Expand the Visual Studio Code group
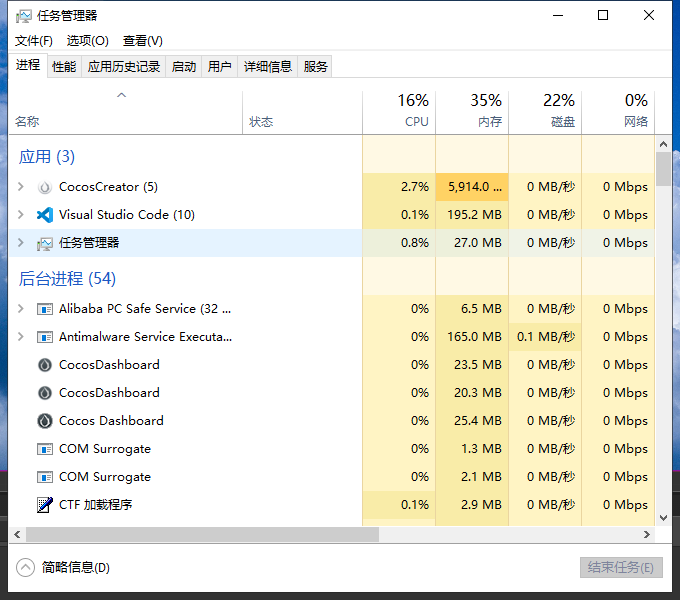This screenshot has width=680, height=600. [21, 215]
